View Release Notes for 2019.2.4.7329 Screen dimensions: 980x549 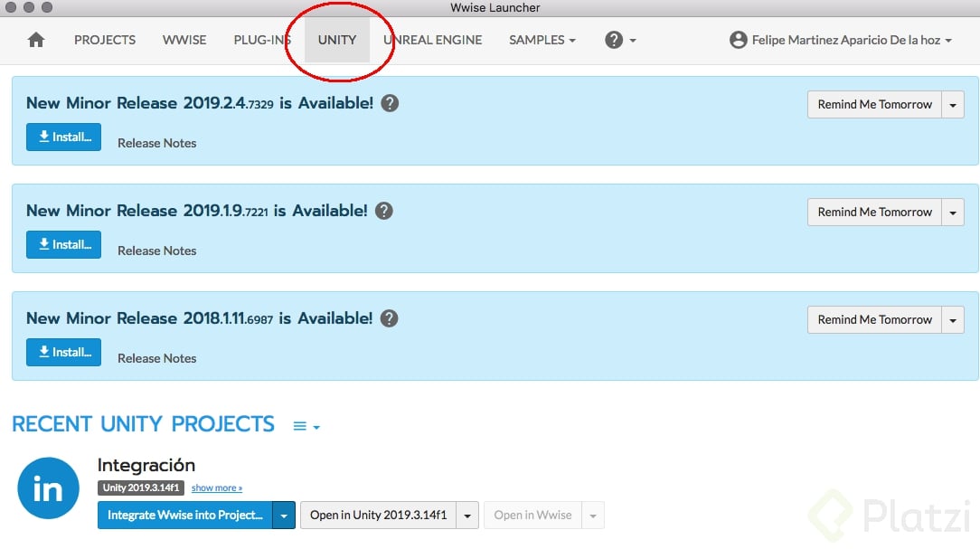(157, 143)
